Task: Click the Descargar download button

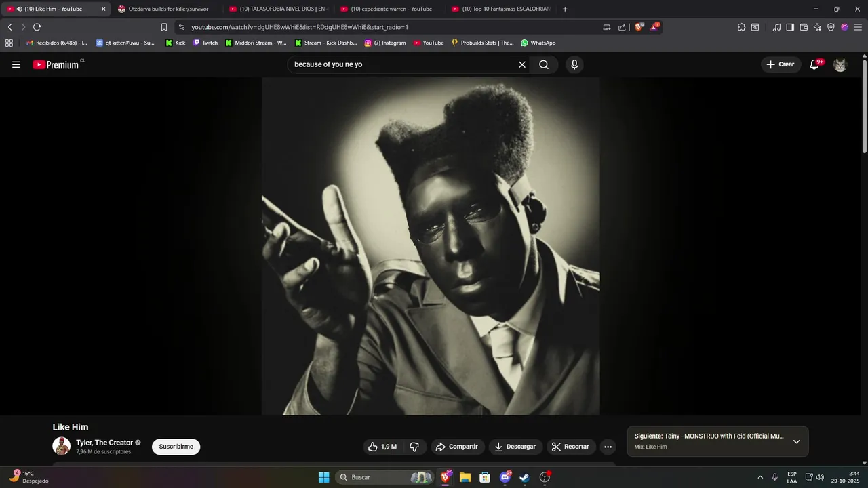Action: 515,447
